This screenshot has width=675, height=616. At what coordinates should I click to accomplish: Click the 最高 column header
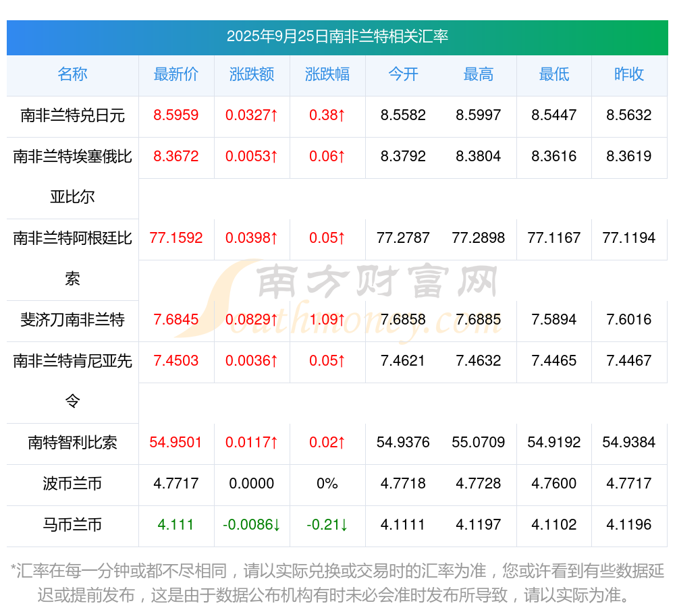click(479, 74)
